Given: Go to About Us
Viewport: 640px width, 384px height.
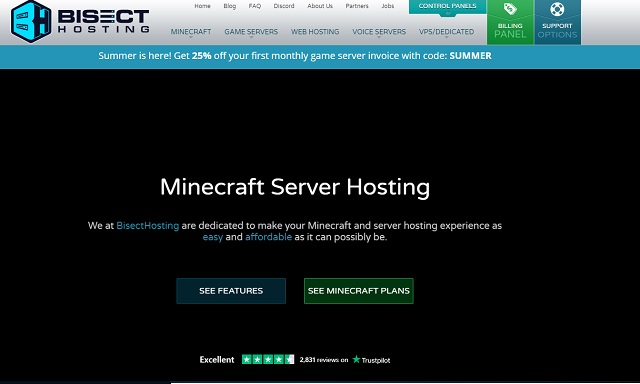Looking at the screenshot, I should [320, 6].
